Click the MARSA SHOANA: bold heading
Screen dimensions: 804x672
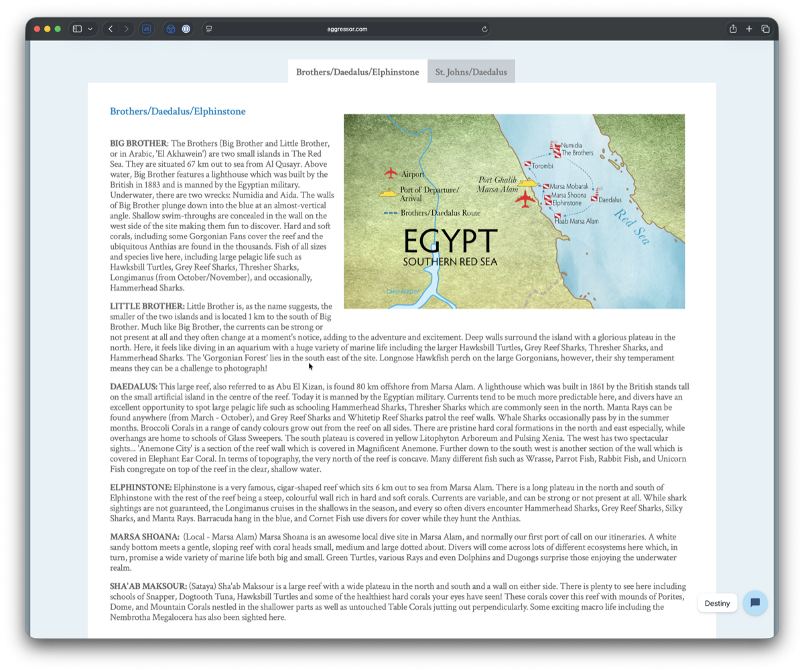(145, 537)
